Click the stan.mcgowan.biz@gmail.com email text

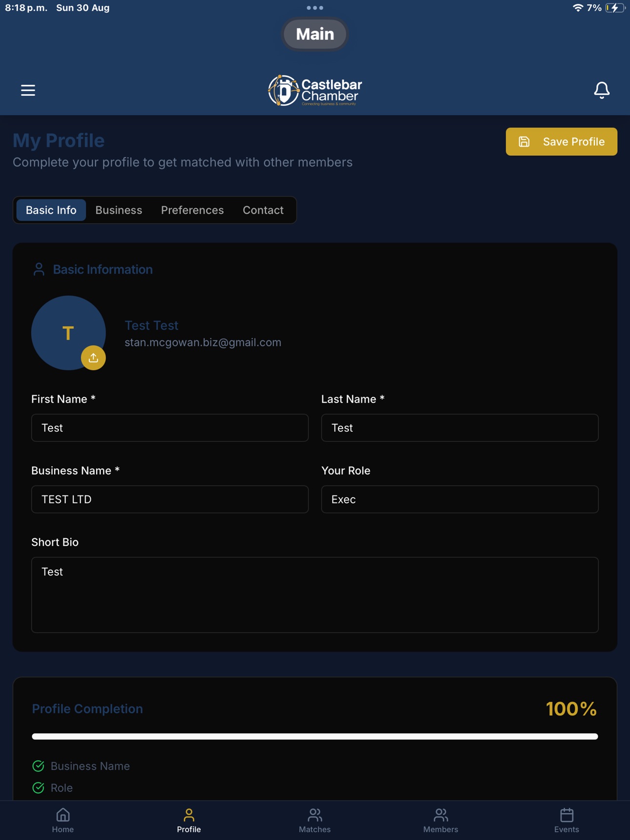[x=203, y=343]
